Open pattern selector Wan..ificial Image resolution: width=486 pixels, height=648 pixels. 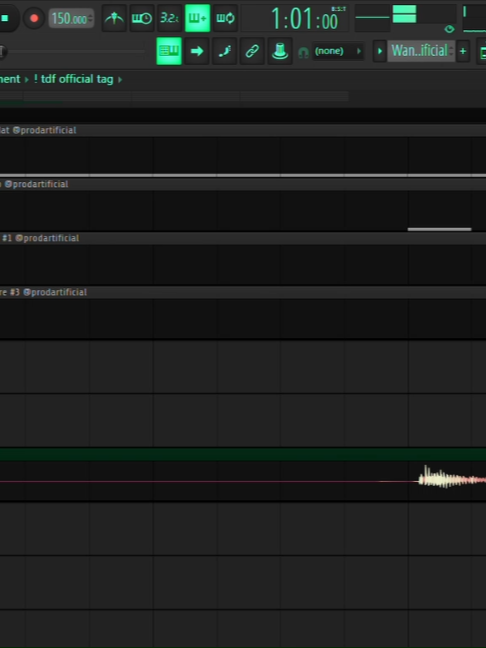(421, 51)
